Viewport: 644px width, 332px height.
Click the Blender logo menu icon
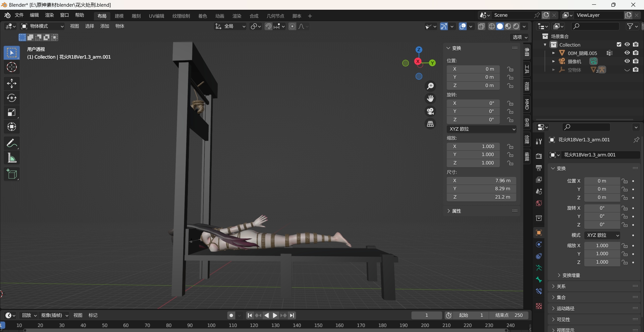7,15
